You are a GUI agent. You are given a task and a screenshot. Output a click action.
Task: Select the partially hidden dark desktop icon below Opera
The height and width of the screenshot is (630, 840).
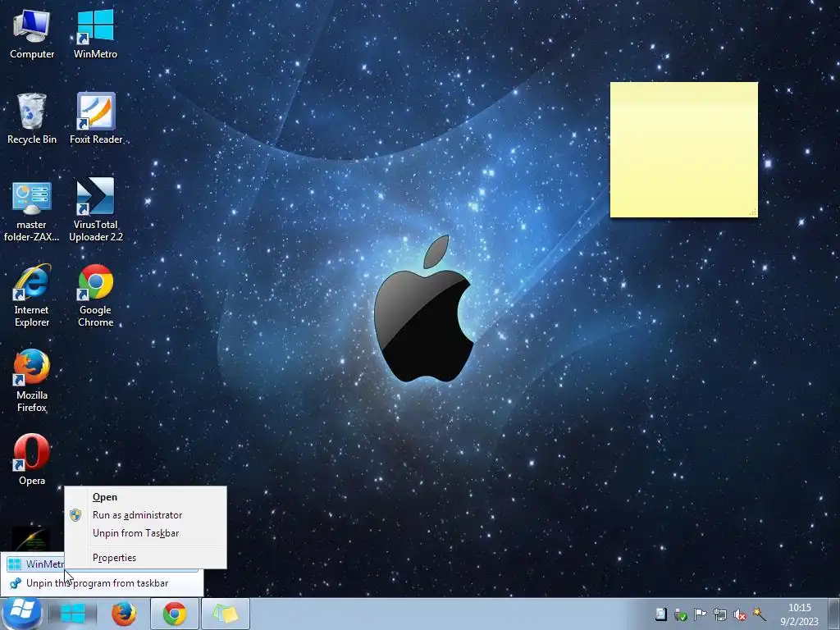coord(31,538)
